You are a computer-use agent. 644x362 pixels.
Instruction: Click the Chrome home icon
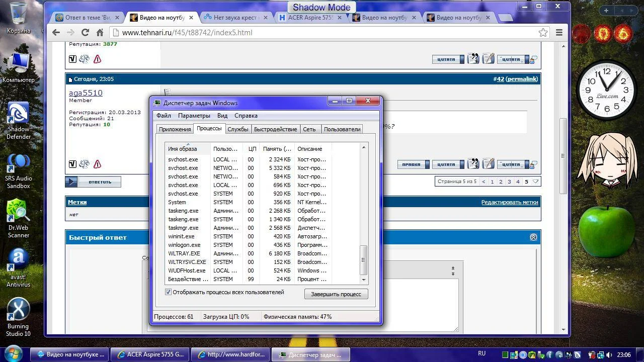tap(100, 33)
